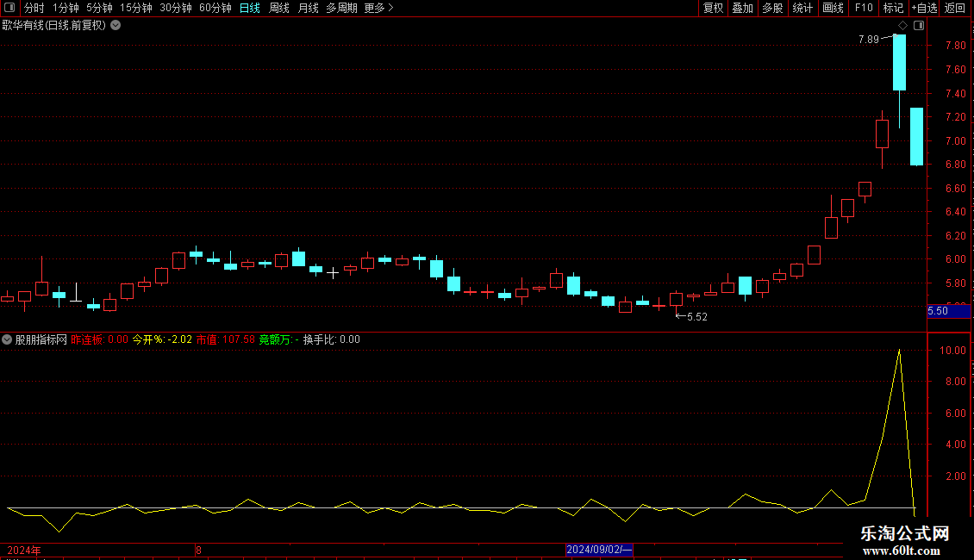Image resolution: width=974 pixels, height=560 pixels.
Task: Switch to 分时 intraday view
Action: click(x=34, y=8)
